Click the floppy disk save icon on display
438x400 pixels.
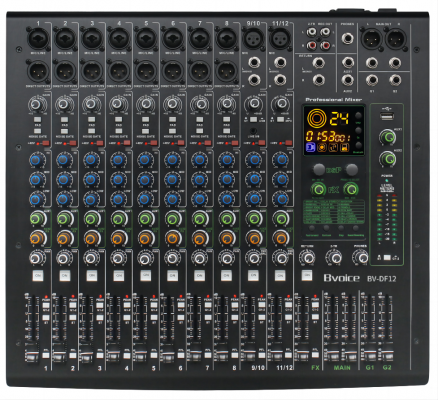coord(344,147)
